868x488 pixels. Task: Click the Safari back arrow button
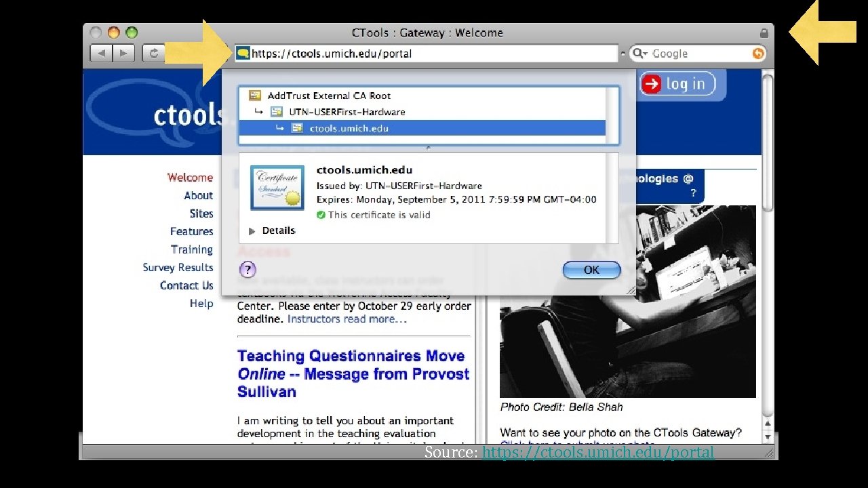click(x=100, y=53)
